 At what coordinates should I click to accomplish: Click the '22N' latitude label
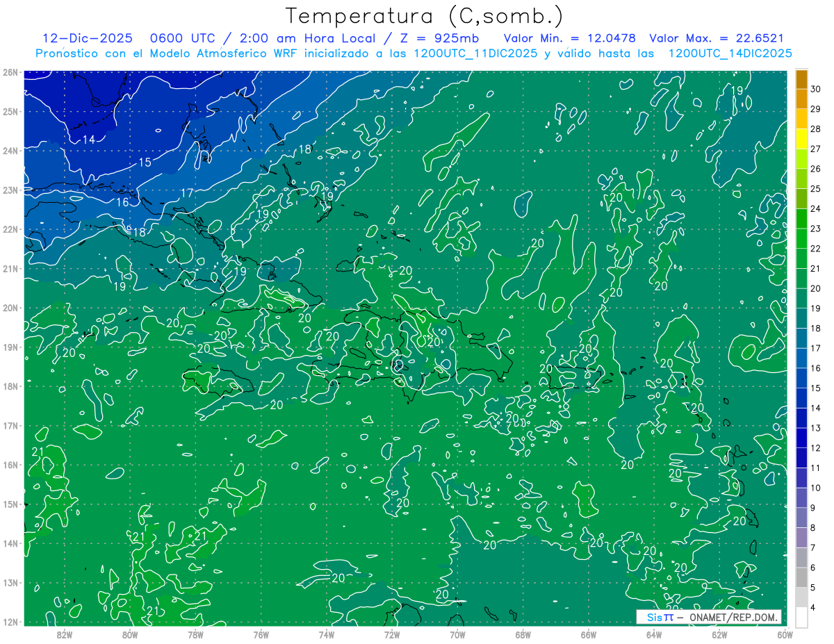[x=10, y=229]
